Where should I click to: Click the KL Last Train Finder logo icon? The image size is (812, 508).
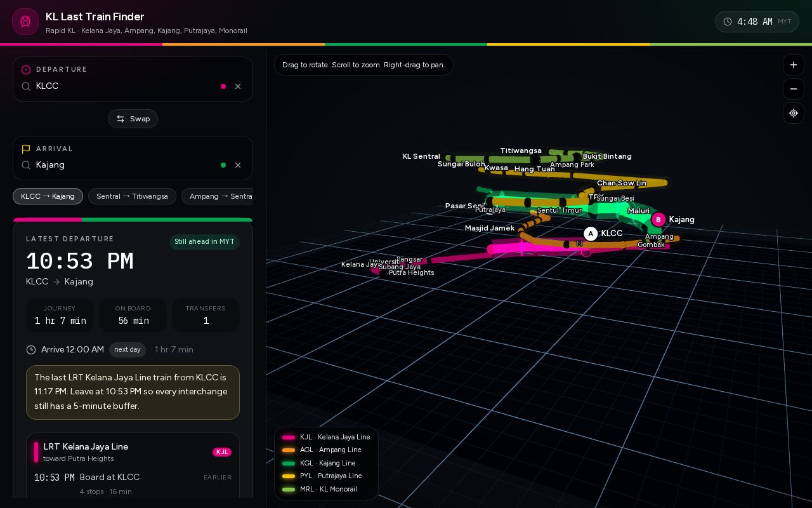[x=25, y=22]
